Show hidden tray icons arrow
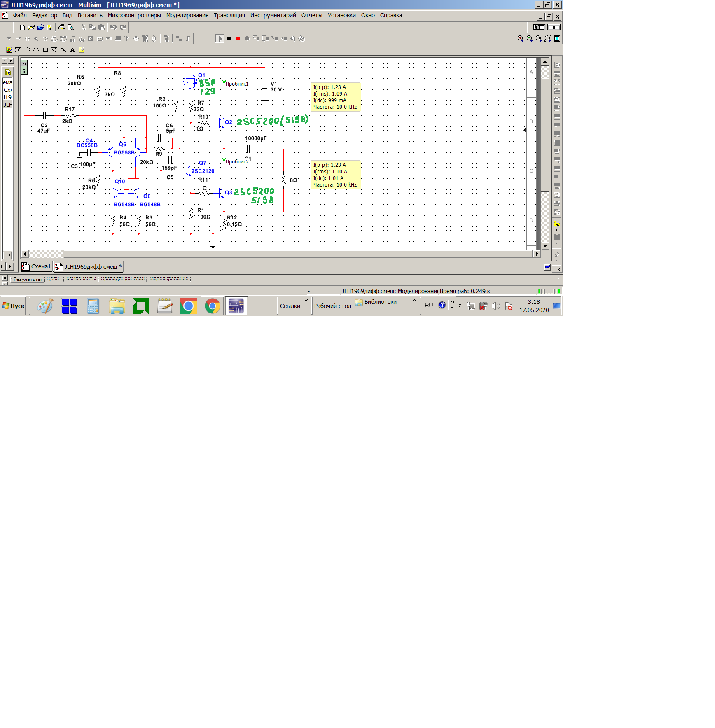The height and width of the screenshot is (728, 715). 460,306
